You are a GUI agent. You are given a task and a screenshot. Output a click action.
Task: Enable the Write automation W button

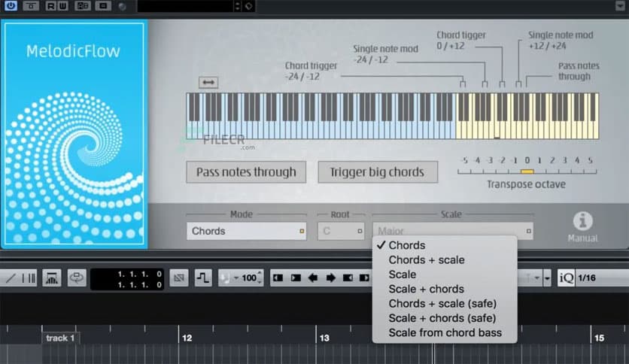[62, 5]
